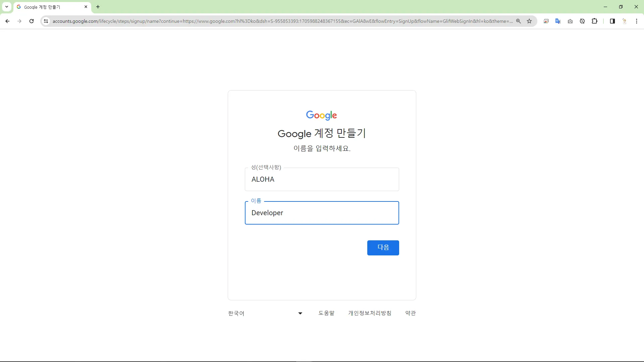Click the bookmark star icon
This screenshot has height=362, width=644.
coord(529,21)
